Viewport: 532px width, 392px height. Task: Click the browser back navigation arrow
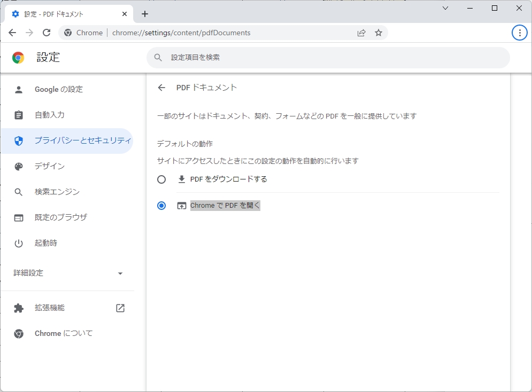click(12, 33)
